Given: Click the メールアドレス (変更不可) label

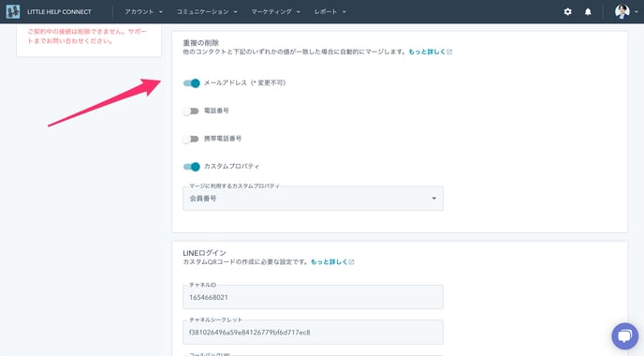Looking at the screenshot, I should (x=245, y=82).
